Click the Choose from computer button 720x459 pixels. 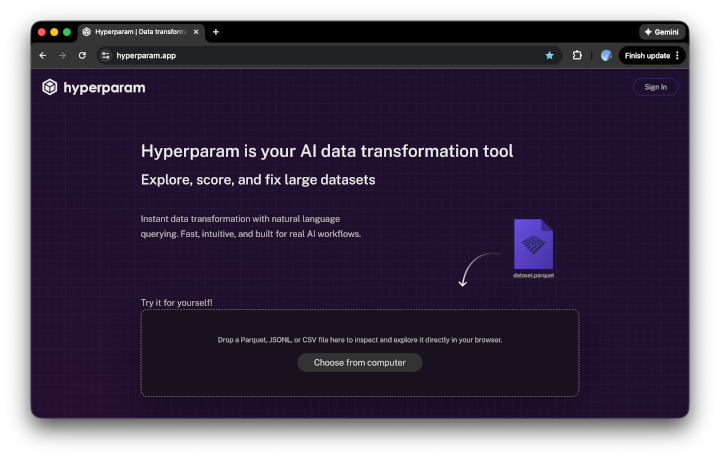[x=360, y=363]
